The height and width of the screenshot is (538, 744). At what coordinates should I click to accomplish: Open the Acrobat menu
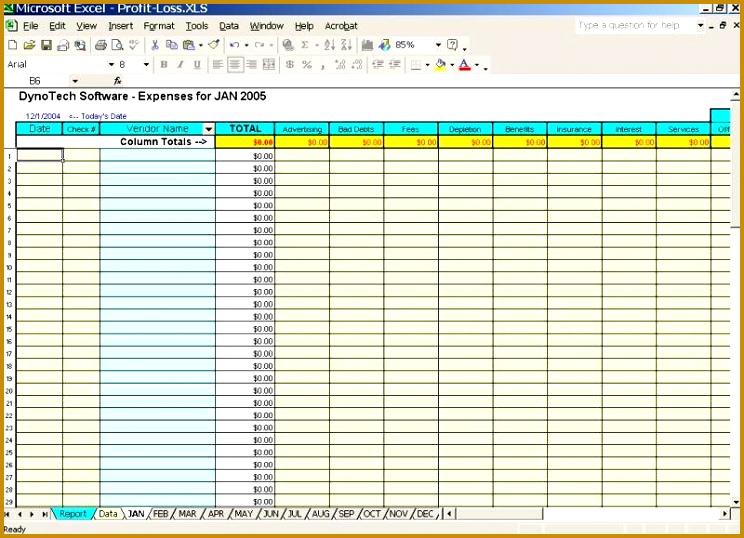tap(341, 26)
